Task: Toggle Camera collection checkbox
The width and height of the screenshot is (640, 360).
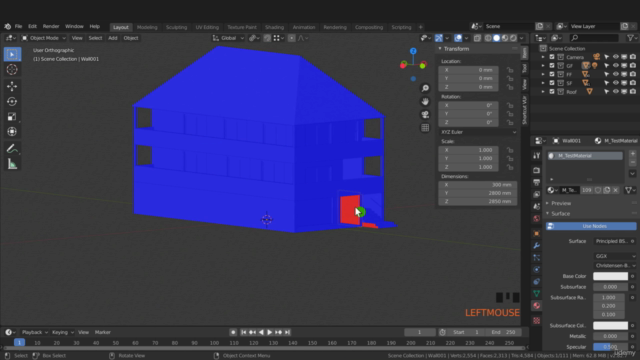Action: tap(552, 57)
